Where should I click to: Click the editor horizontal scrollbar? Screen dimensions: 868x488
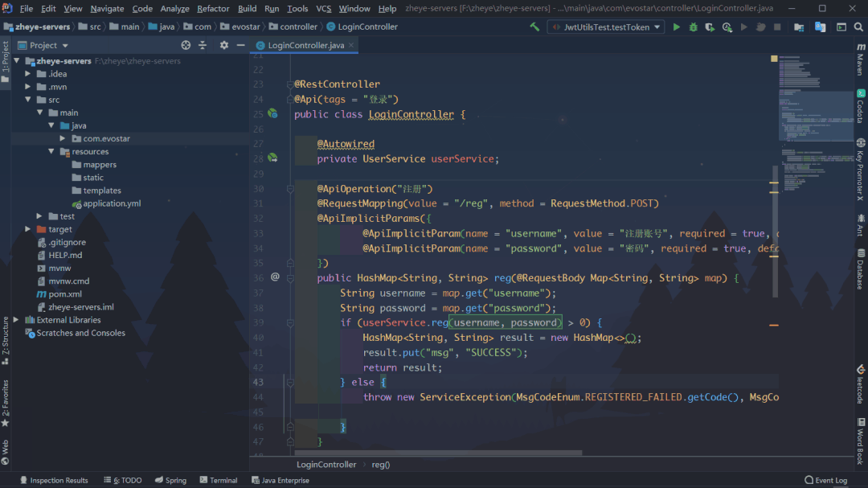tap(437, 453)
